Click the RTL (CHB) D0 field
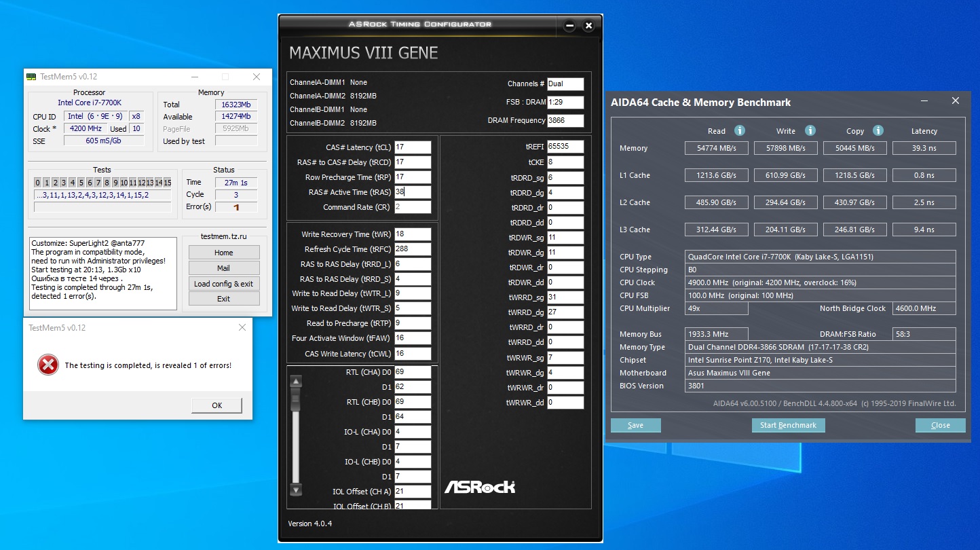This screenshot has width=980, height=550. point(413,402)
